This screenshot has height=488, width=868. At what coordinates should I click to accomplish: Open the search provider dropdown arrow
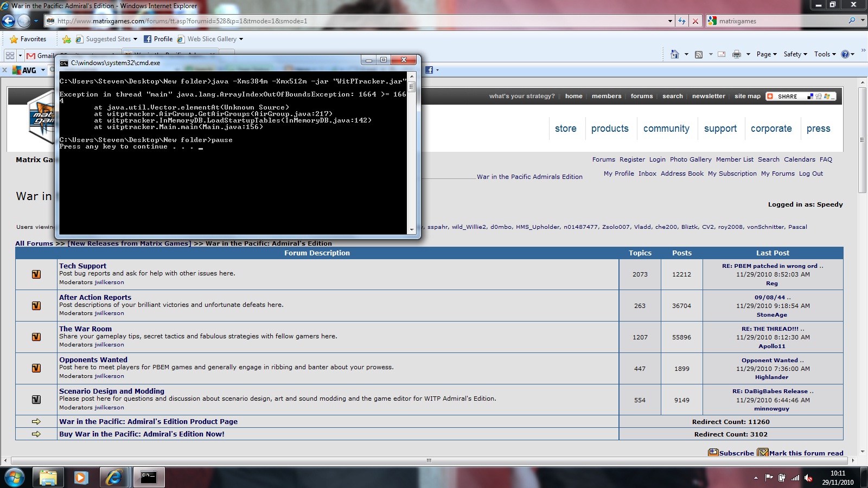point(863,21)
